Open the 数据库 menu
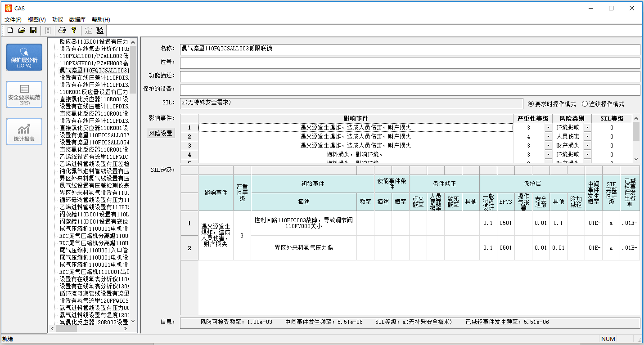The height and width of the screenshot is (345, 644). pos(77,19)
